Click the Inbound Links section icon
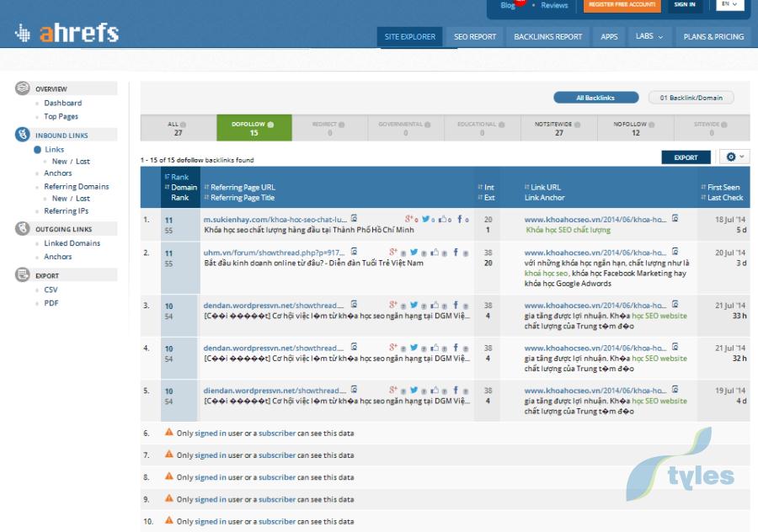This screenshot has width=758, height=532. (x=22, y=135)
